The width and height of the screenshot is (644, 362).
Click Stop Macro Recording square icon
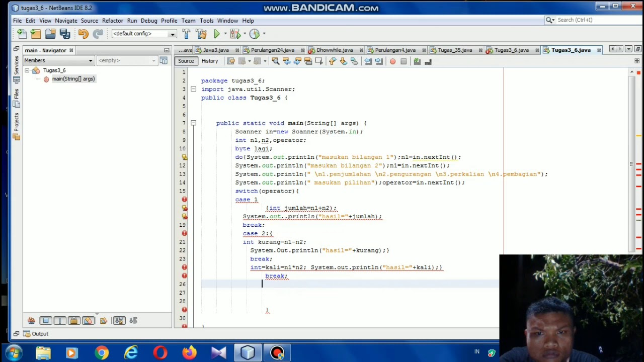pyautogui.click(x=404, y=61)
